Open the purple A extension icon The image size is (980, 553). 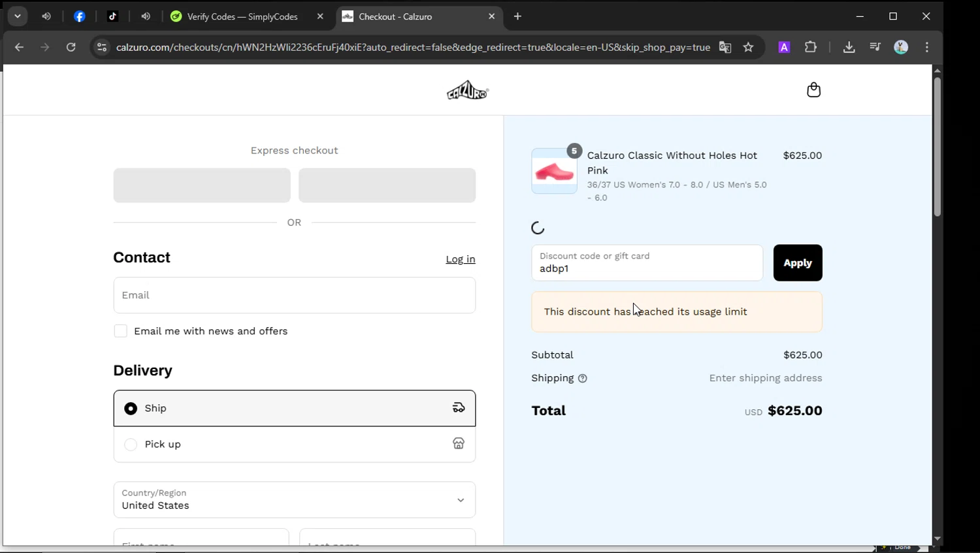tap(785, 47)
